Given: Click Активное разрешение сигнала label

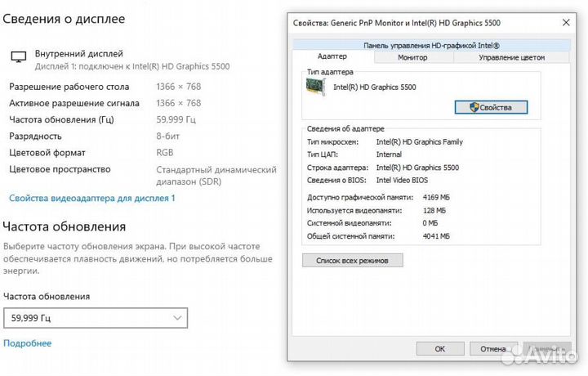Looking at the screenshot, I should pos(74,103).
